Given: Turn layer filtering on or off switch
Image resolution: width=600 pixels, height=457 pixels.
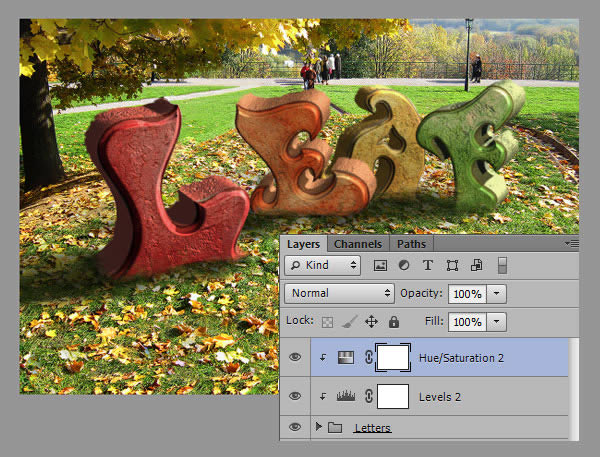Looking at the screenshot, I should tap(503, 266).
